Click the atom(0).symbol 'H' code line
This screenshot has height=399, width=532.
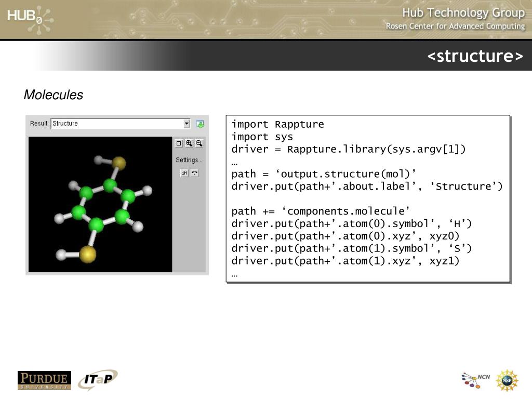click(x=352, y=223)
